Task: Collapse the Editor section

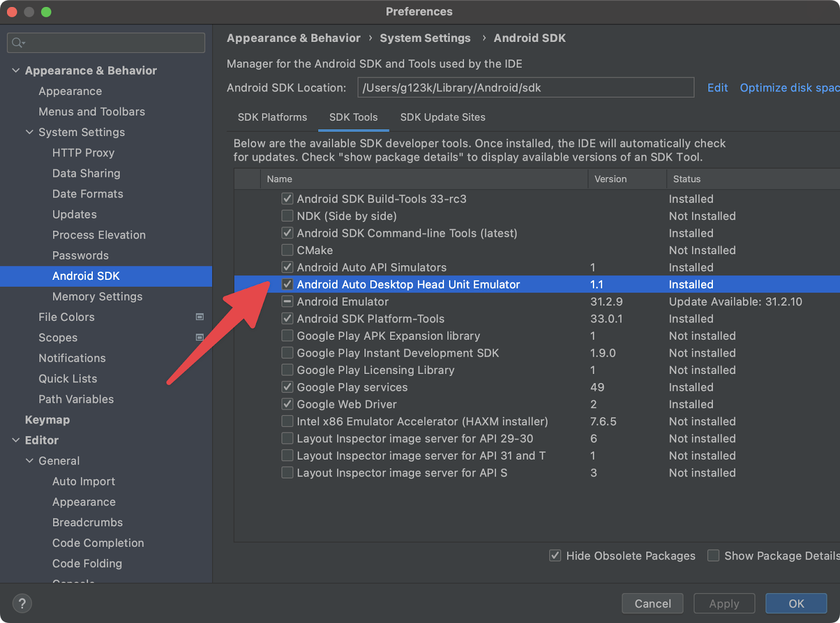Action: 16,440
